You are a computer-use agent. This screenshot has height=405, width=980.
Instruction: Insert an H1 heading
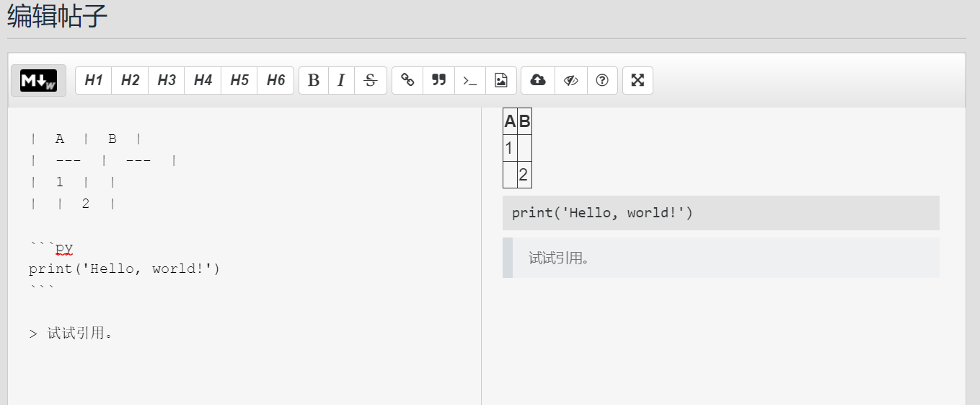[94, 80]
